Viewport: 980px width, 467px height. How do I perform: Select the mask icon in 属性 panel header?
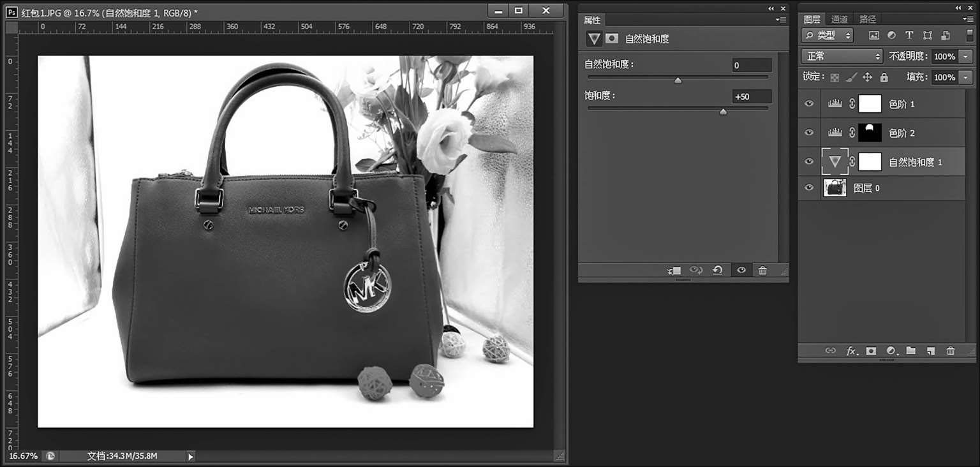[x=612, y=38]
